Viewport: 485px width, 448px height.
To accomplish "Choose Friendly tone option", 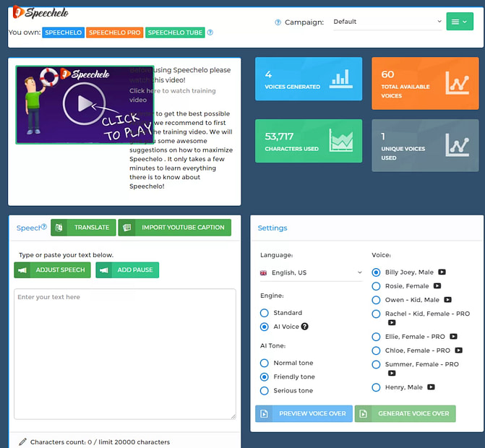I will 264,377.
